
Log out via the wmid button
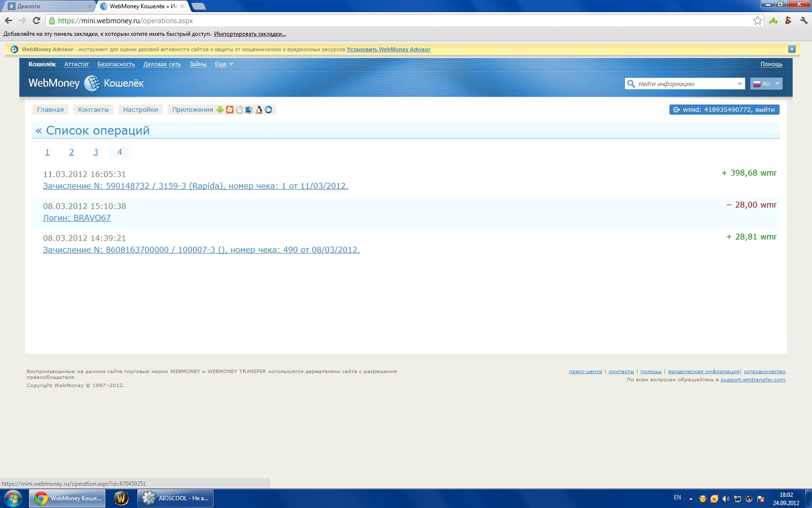tap(724, 110)
